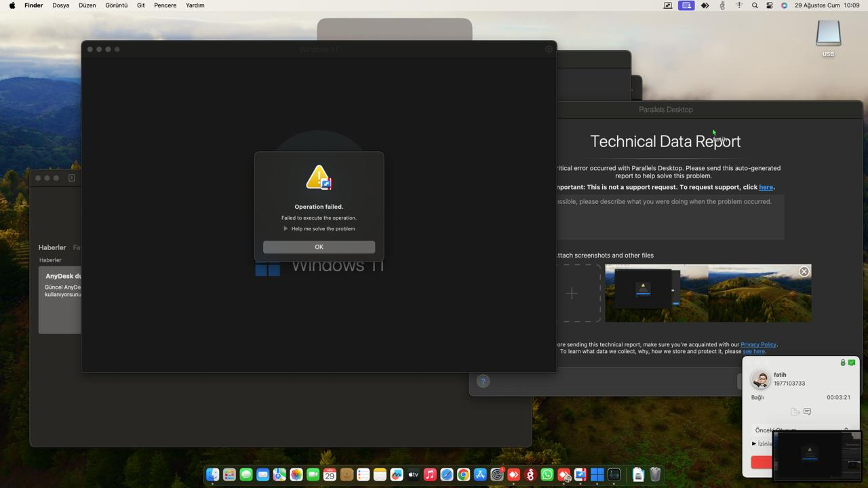868x488 pixels.
Task: Open Apple TV from the Dock
Action: [x=413, y=475]
